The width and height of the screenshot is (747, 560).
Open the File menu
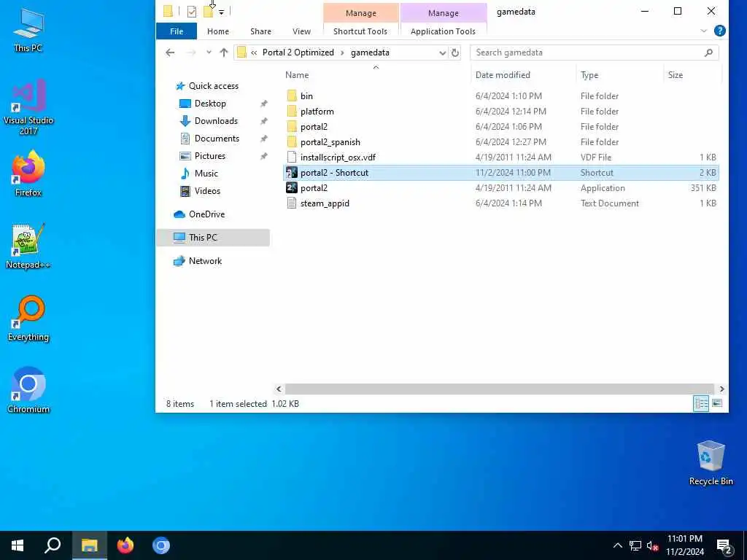pyautogui.click(x=177, y=31)
